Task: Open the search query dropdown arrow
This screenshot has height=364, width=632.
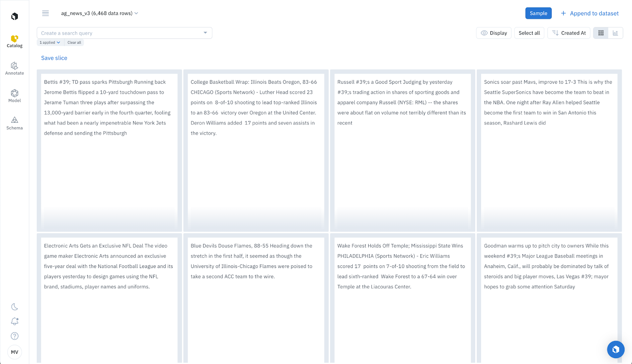Action: pos(205,33)
